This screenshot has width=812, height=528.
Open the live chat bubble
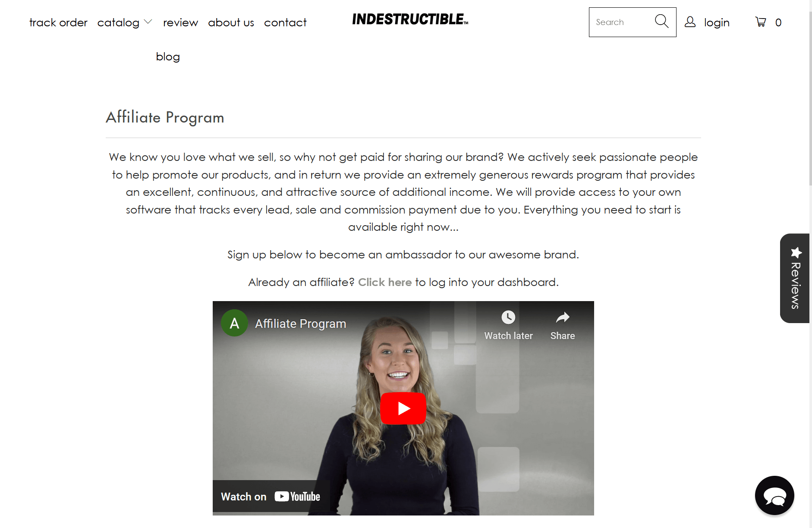774,496
